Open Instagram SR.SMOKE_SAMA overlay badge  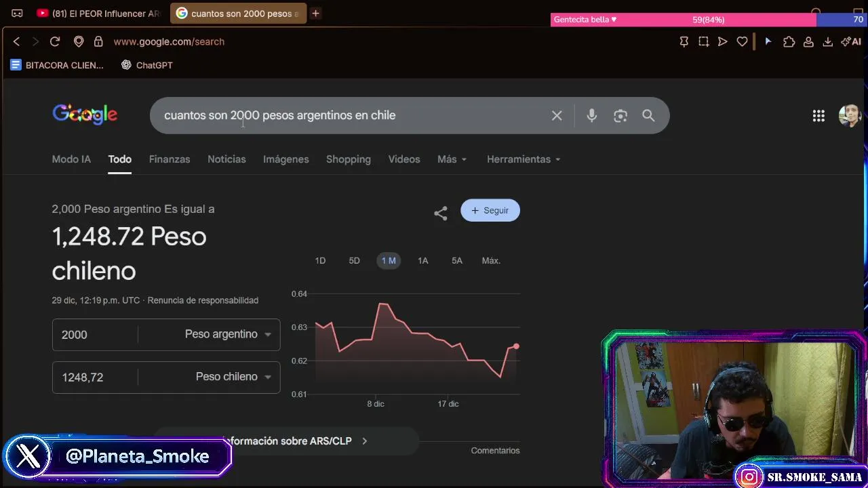tap(802, 477)
